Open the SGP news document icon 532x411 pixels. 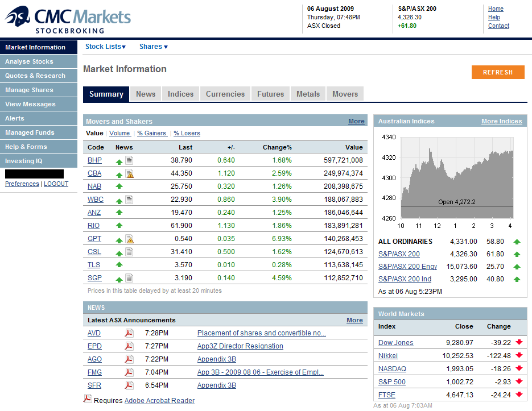click(x=129, y=278)
